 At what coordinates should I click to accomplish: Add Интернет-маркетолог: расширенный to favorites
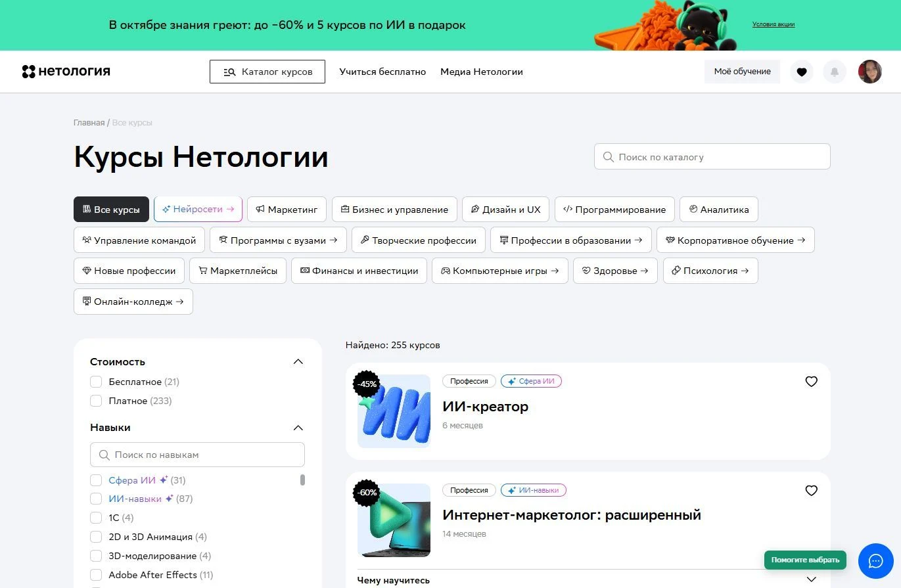point(812,491)
